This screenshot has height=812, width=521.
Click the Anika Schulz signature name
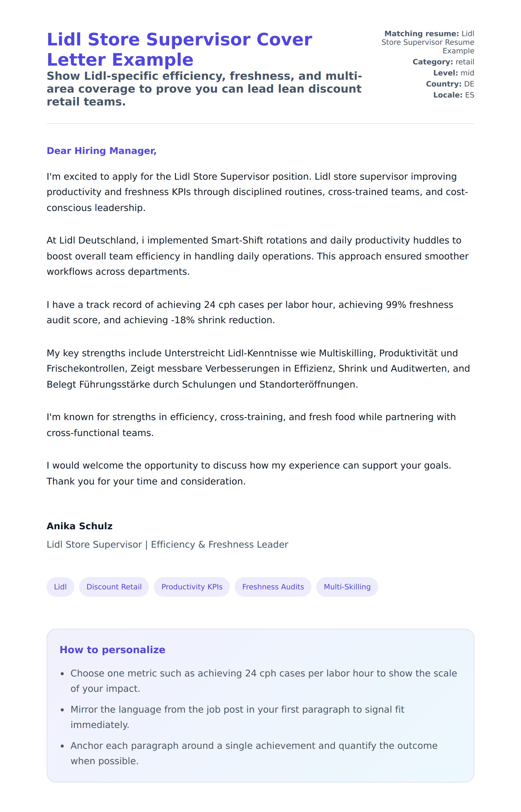pyautogui.click(x=79, y=526)
